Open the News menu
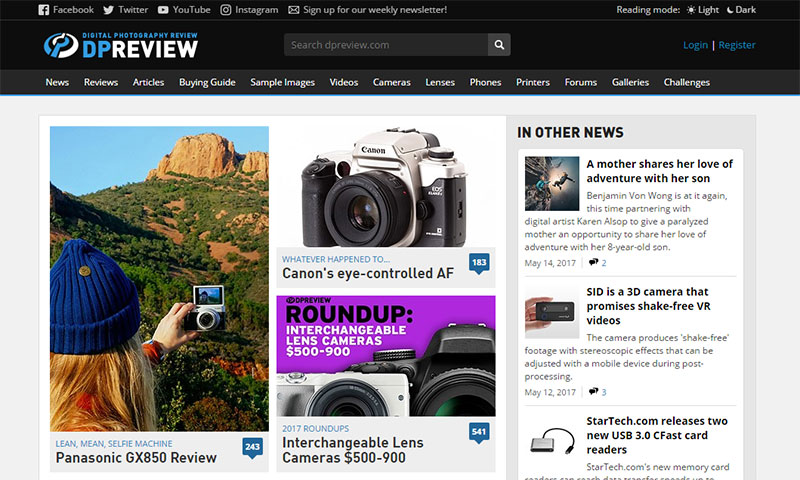The image size is (800, 480). pyautogui.click(x=57, y=82)
